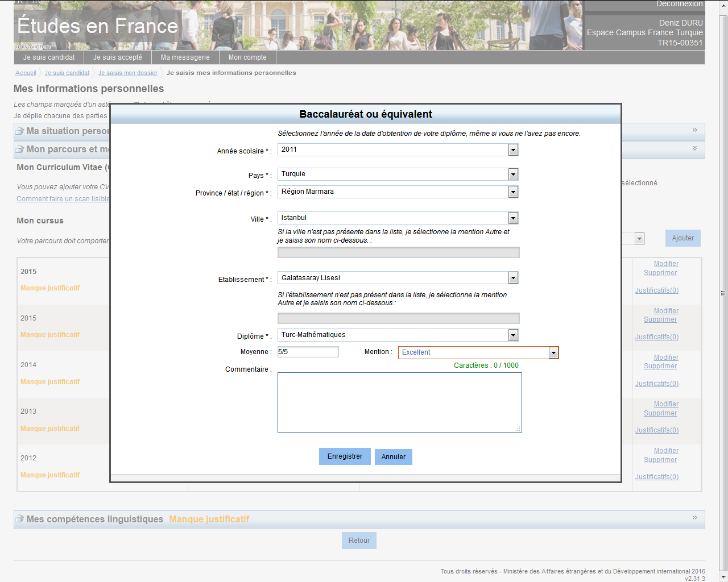Click the Ajouter button
Screen dimensions: 728x582
[x=683, y=238]
